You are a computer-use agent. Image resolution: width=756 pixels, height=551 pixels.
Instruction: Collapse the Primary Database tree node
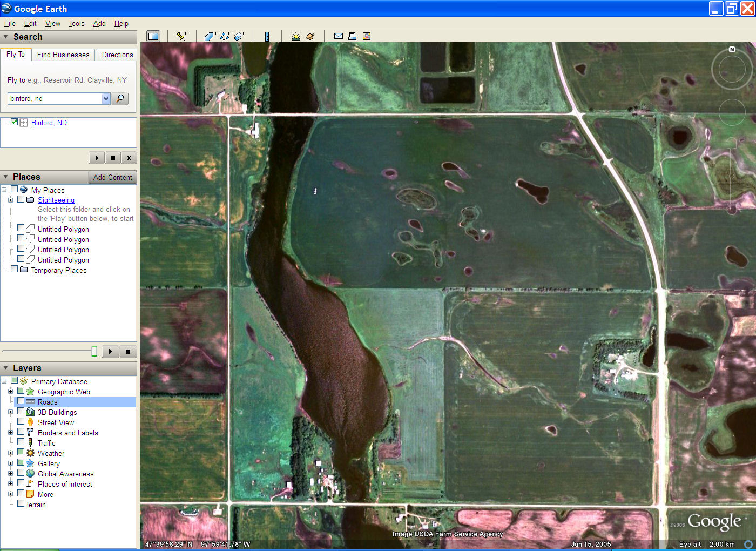[x=4, y=381]
